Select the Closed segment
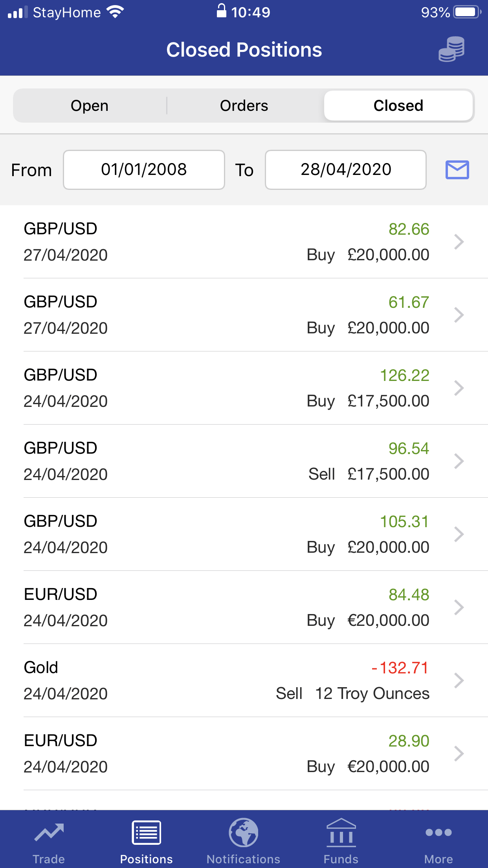The height and width of the screenshot is (868, 488). tap(398, 105)
